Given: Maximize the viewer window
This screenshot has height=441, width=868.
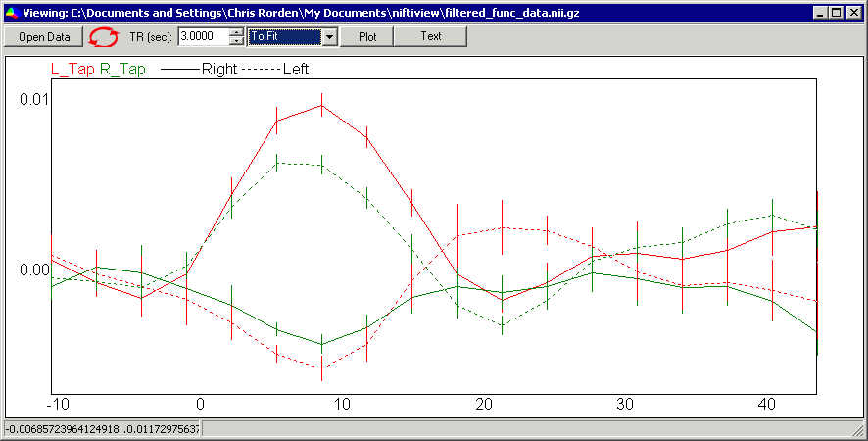Looking at the screenshot, I should click(837, 12).
